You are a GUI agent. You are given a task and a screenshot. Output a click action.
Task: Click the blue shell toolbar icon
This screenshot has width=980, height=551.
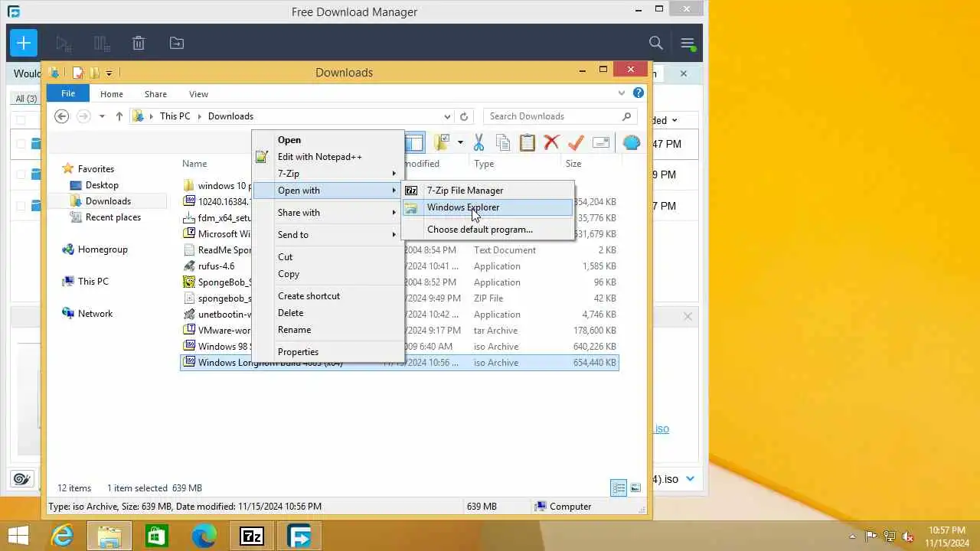631,142
